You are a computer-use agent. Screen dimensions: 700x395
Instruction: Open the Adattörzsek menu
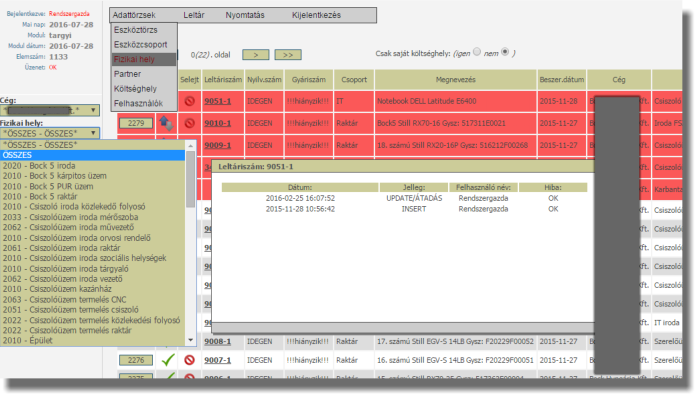pos(134,15)
